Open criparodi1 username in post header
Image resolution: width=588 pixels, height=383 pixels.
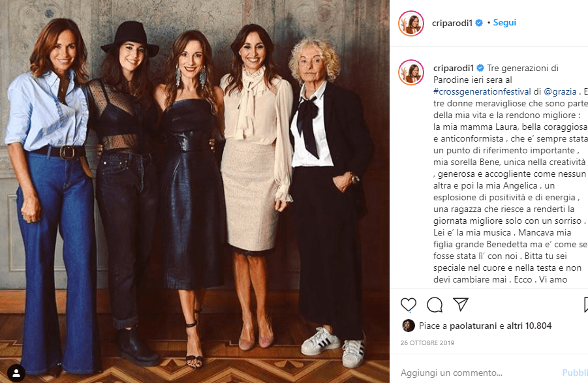tap(452, 23)
